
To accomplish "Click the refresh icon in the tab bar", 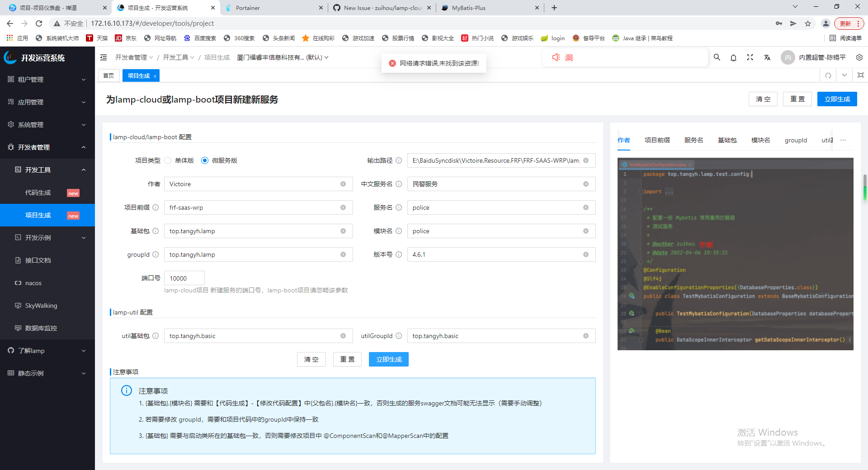I will [828, 75].
